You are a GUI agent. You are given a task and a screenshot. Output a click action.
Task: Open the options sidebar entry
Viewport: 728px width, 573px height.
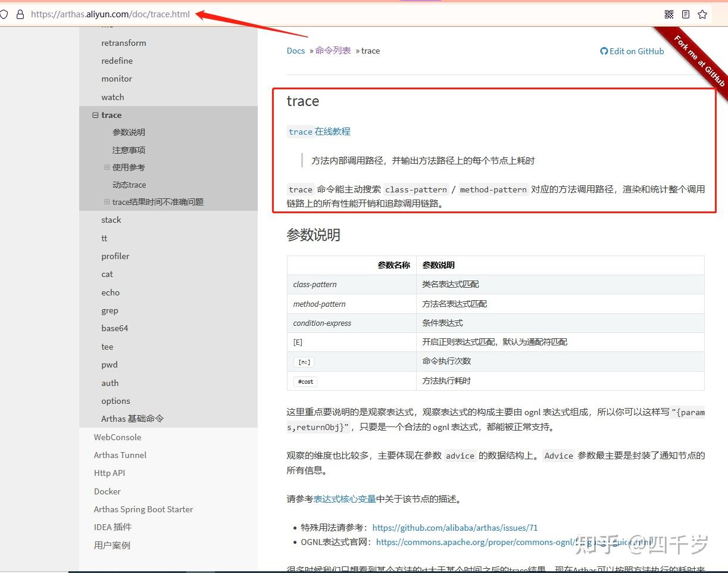point(115,401)
